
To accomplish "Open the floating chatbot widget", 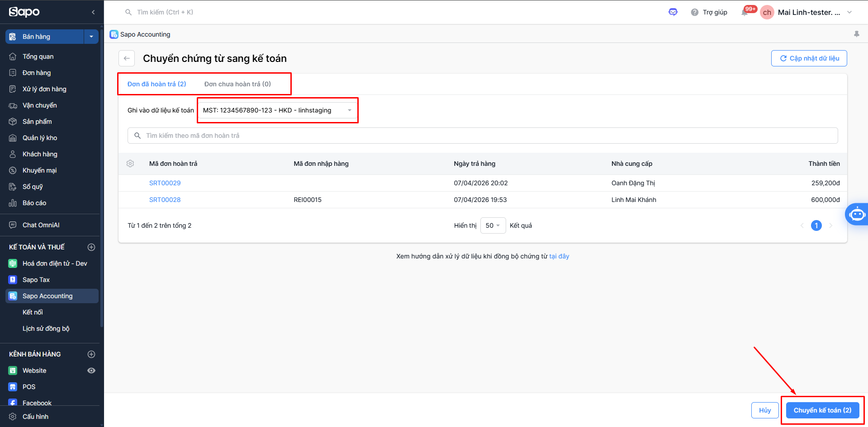I will point(857,214).
